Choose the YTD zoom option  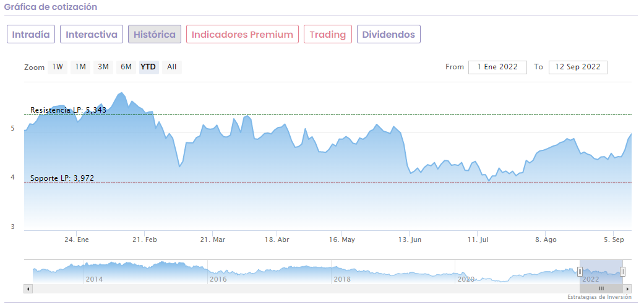tap(148, 67)
